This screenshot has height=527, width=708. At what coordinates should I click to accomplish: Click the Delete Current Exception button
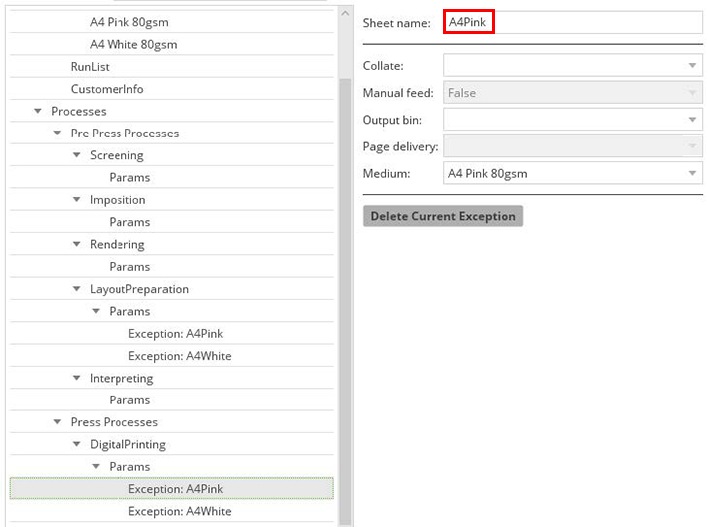[442, 216]
